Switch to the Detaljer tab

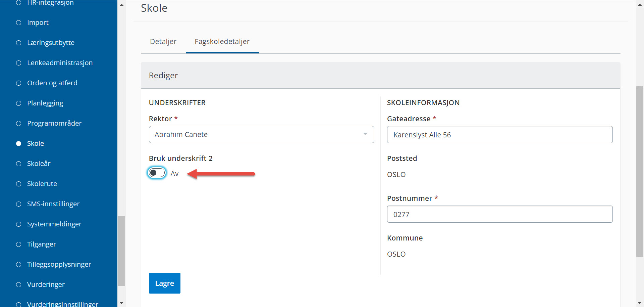pyautogui.click(x=163, y=42)
